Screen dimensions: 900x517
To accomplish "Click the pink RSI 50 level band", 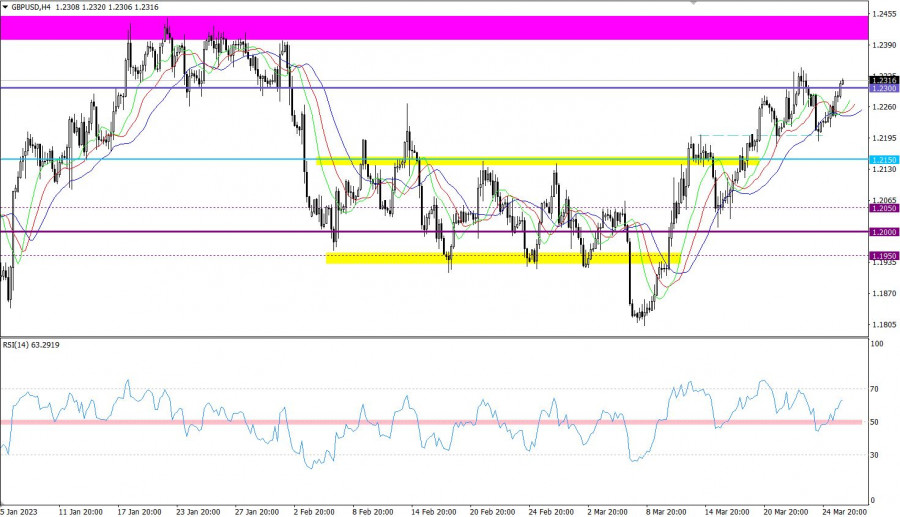I will [430, 422].
